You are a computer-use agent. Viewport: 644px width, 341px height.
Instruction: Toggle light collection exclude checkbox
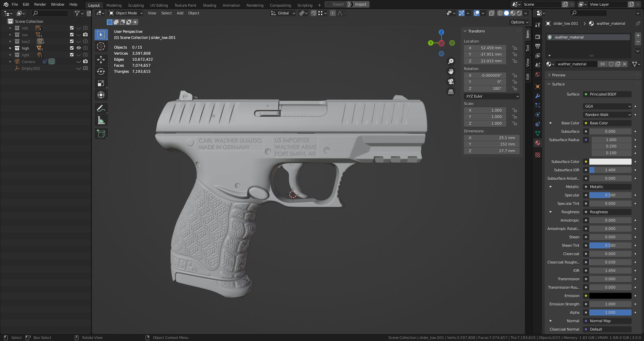[x=71, y=55]
